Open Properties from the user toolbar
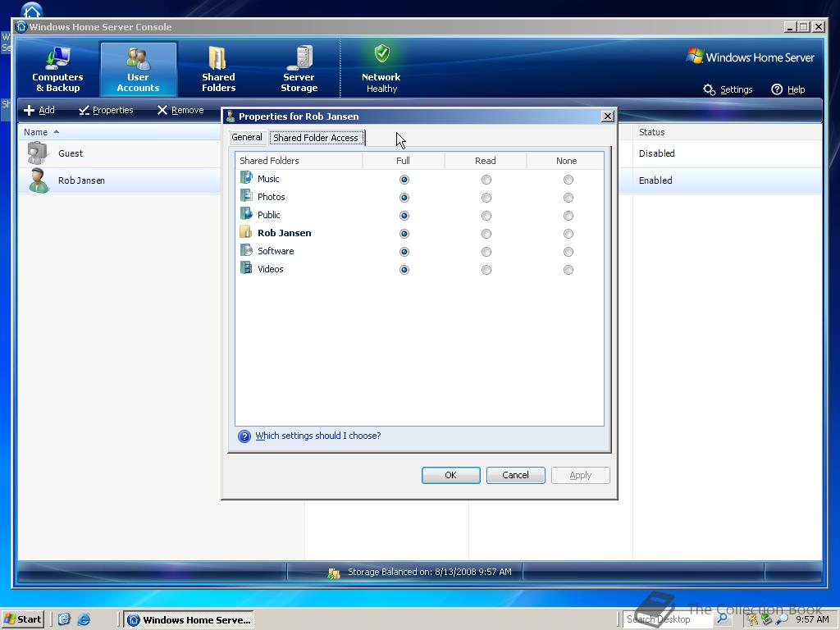840x630 pixels. [x=106, y=110]
